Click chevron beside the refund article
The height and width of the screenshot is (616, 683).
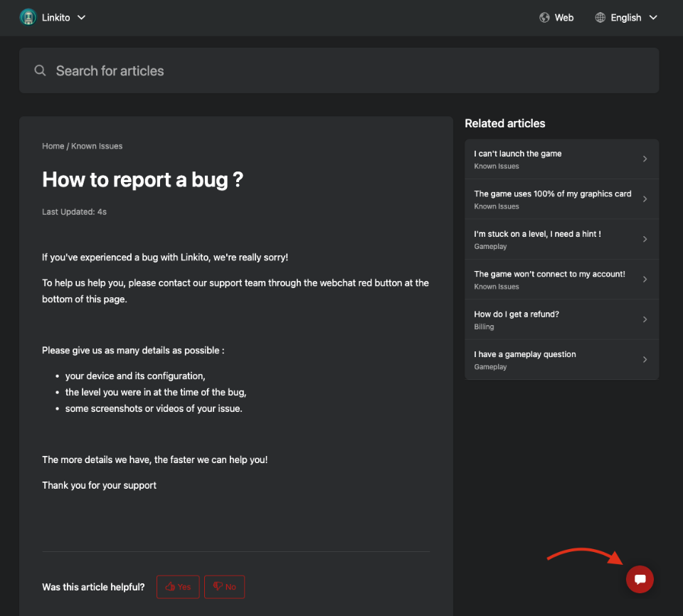coord(645,319)
